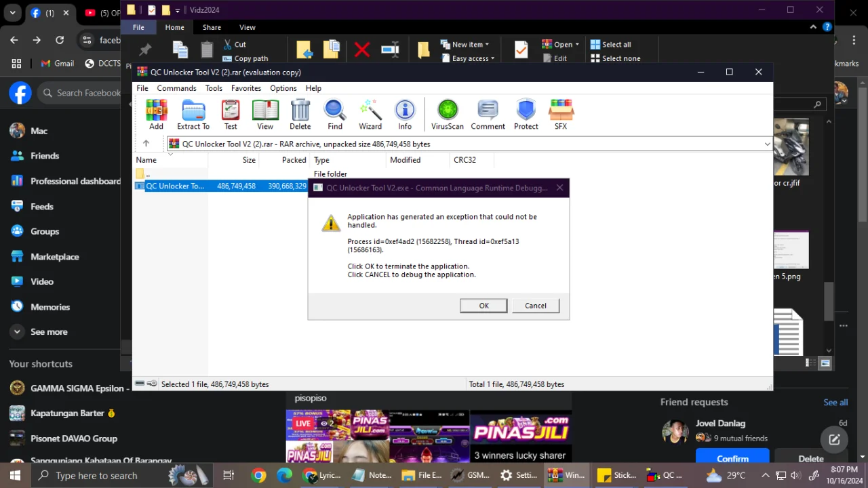This screenshot has height=488, width=868.
Task: Open the WinRAR Tools menu
Action: [214, 88]
